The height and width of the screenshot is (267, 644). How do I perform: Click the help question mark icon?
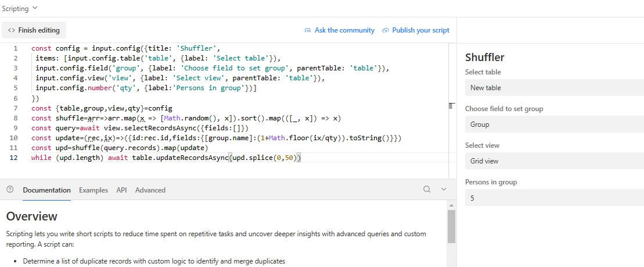click(x=10, y=190)
